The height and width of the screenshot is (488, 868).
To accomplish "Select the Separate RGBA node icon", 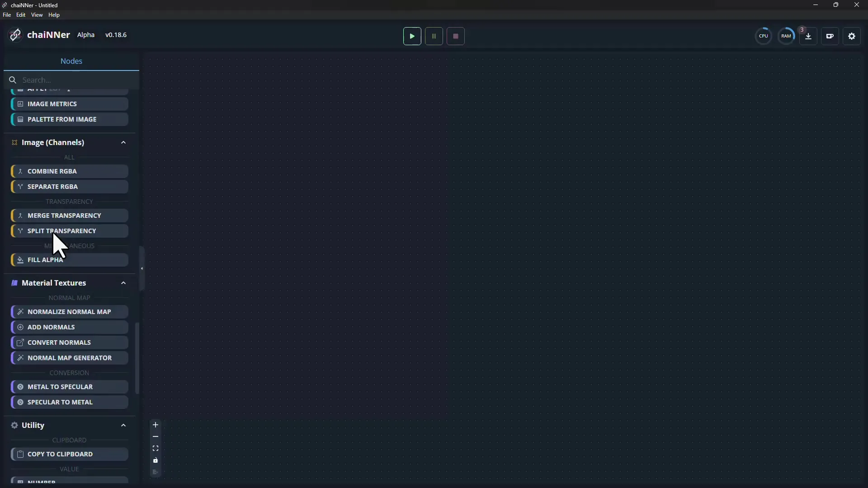I will click(20, 187).
